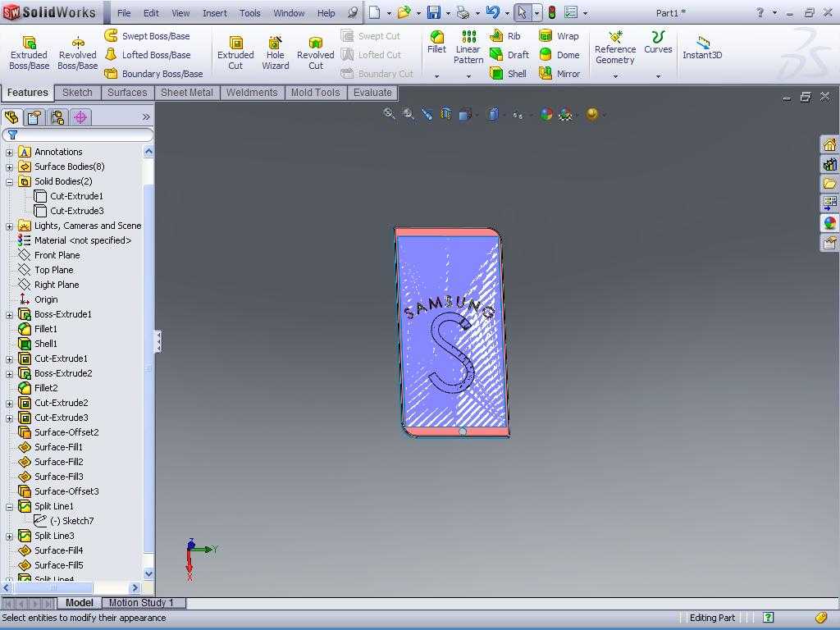This screenshot has width=840, height=630.
Task: Apply the Shell feature tool
Action: tap(508, 73)
